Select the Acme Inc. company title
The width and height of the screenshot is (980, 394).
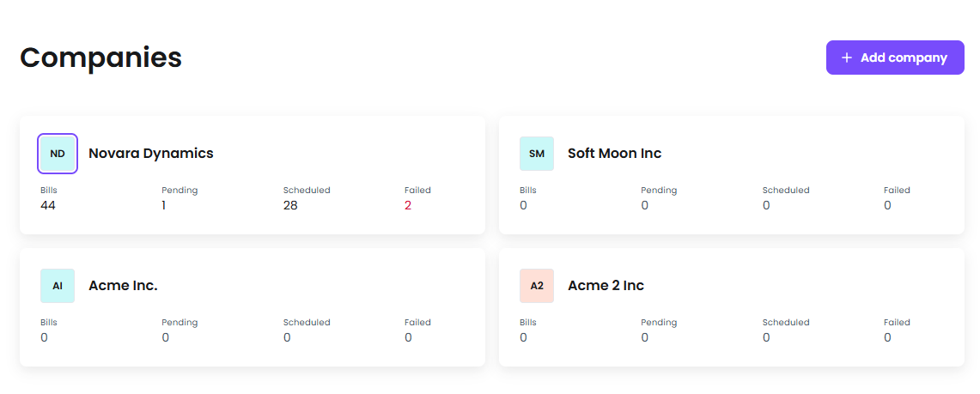click(x=123, y=286)
